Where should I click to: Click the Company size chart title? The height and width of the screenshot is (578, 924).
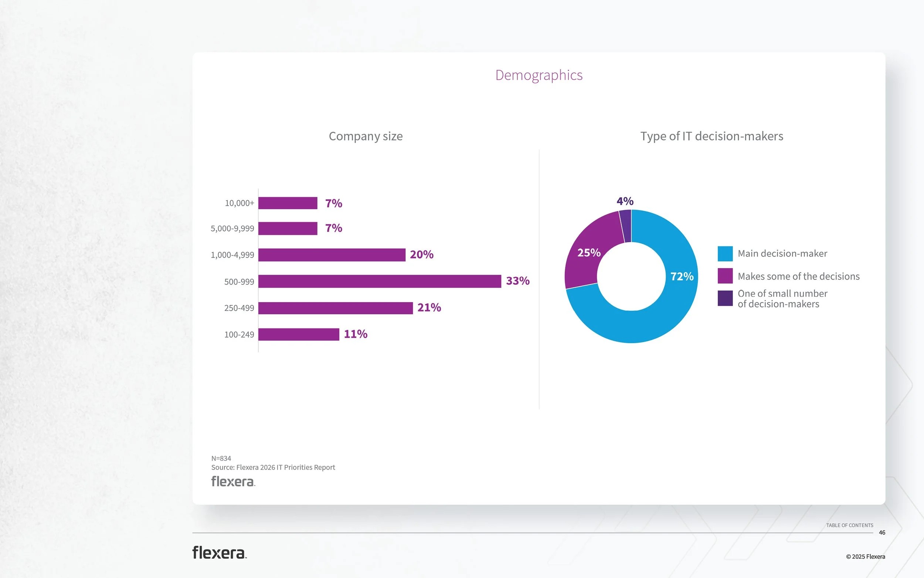click(366, 136)
